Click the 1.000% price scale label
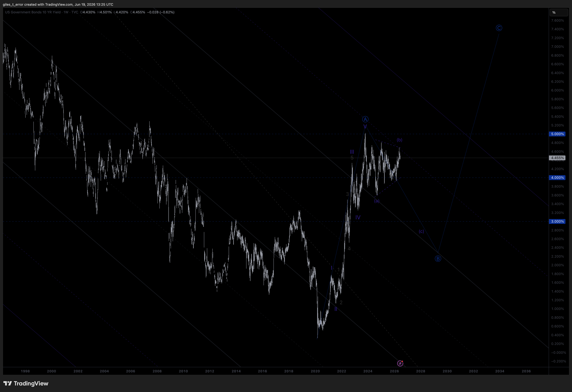The height and width of the screenshot is (392, 572). point(557,309)
